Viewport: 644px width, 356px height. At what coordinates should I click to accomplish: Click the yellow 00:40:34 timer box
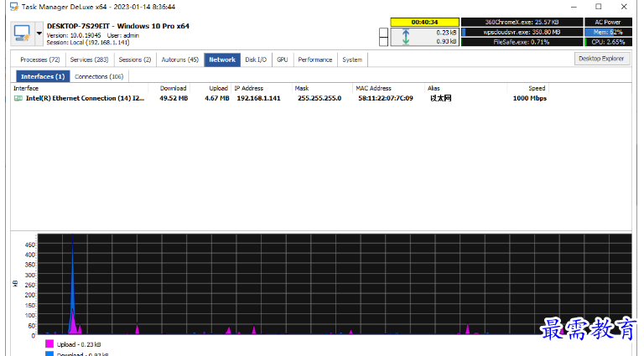424,22
